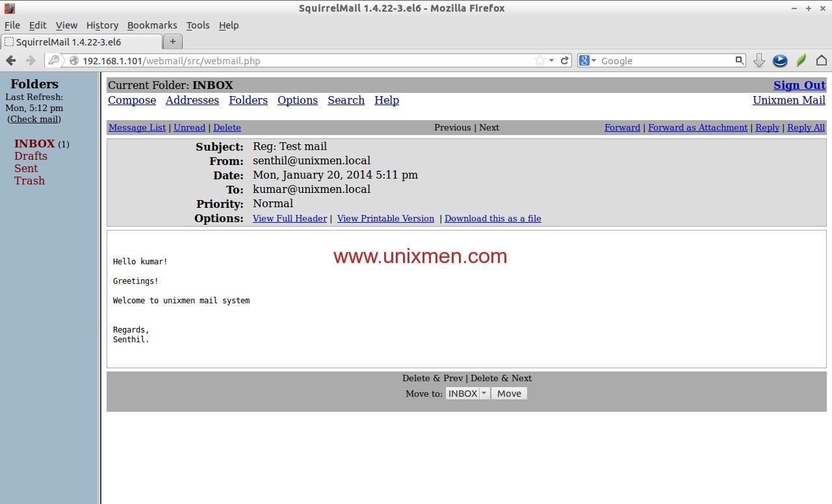
Task: Click the Reply link
Action: [767, 127]
